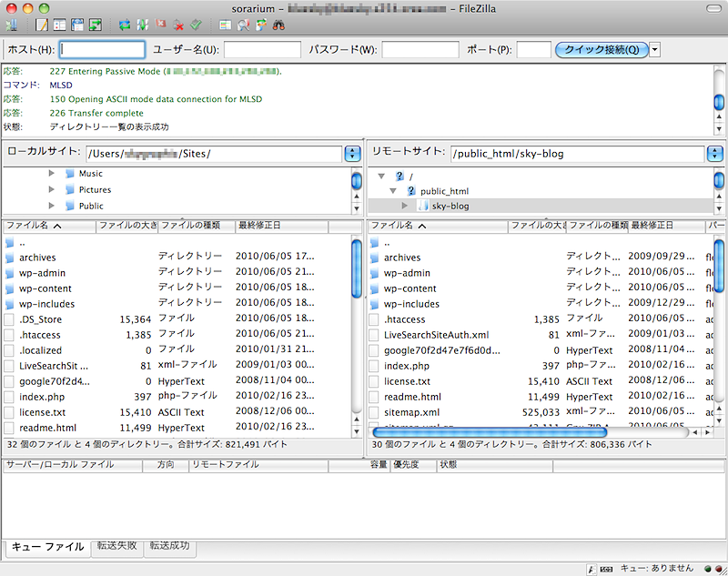Click the local file list vertical scrollbar thumb
The image size is (728, 576).
coord(357,268)
